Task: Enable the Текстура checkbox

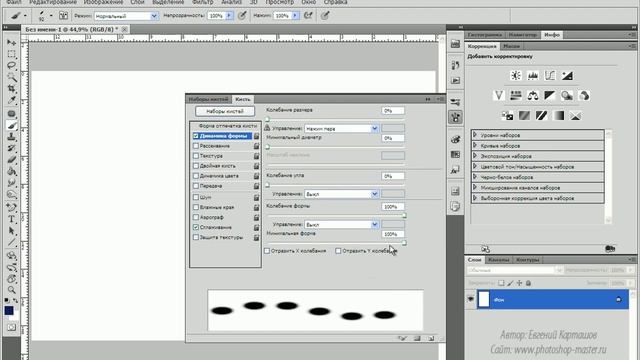Action: [196, 156]
